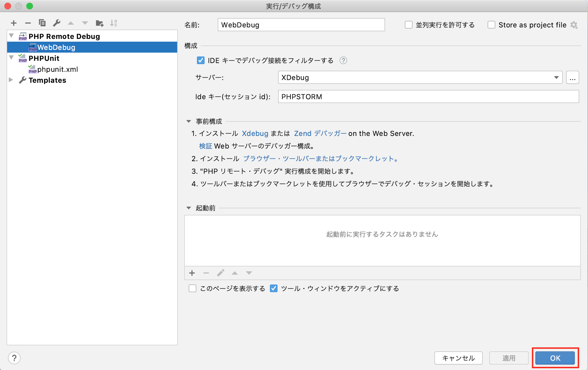Open the Store as project file gear settings

pos(574,25)
